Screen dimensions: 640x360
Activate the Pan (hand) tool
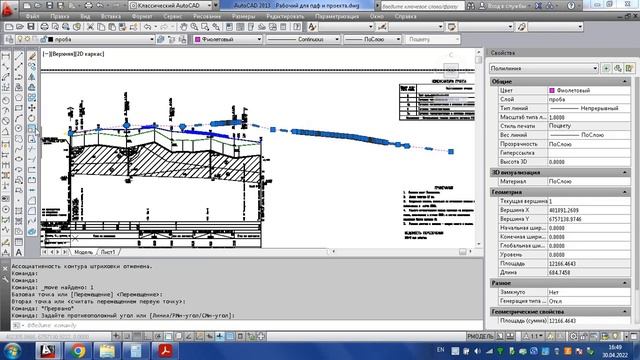click(x=184, y=27)
